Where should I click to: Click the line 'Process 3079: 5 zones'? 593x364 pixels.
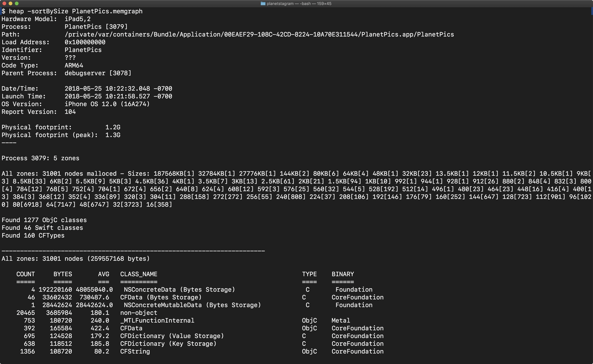coord(41,158)
